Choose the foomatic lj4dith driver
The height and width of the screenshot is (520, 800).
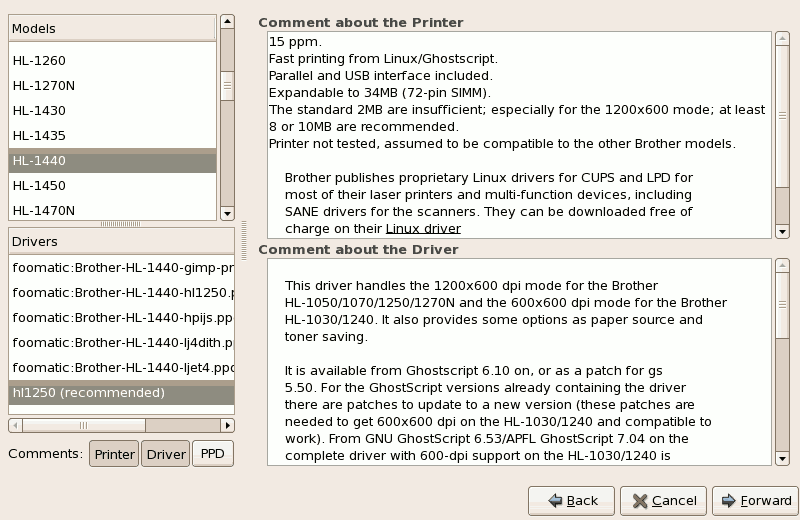pyautogui.click(x=121, y=342)
